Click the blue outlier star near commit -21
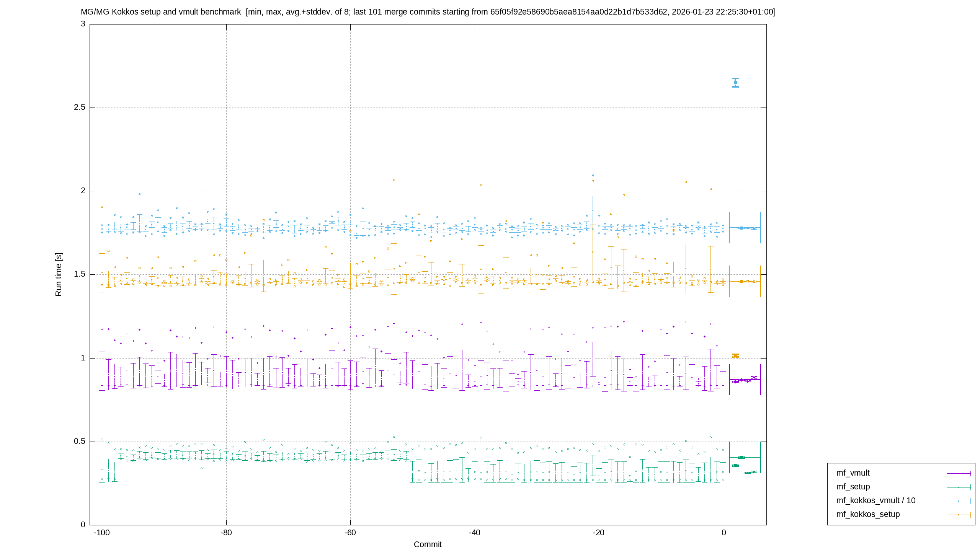 [593, 175]
